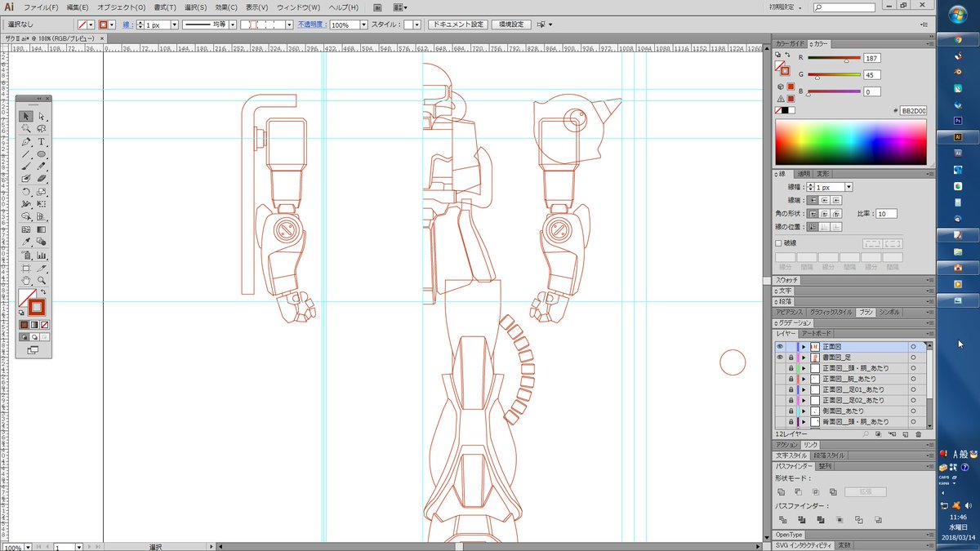
Task: Select the Zoom magnifier tool
Action: 42,280
